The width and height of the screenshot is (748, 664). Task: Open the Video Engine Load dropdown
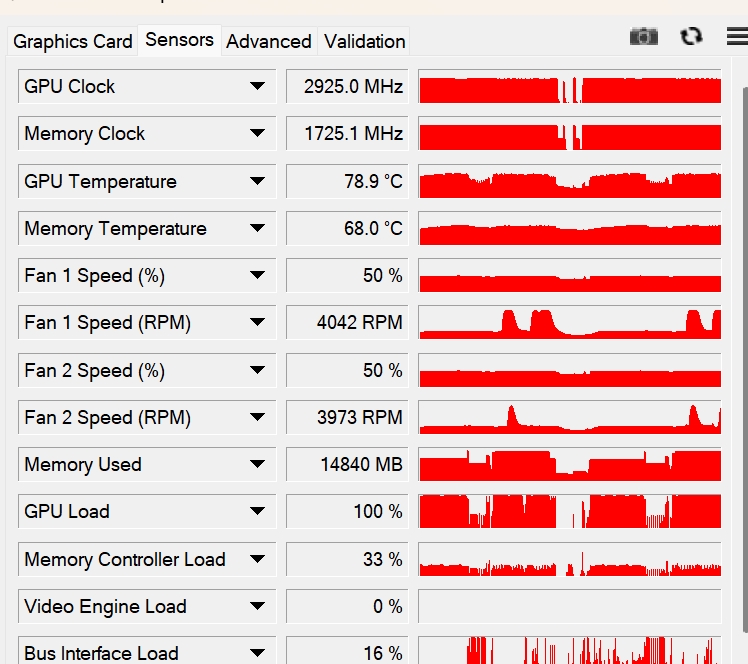(257, 607)
